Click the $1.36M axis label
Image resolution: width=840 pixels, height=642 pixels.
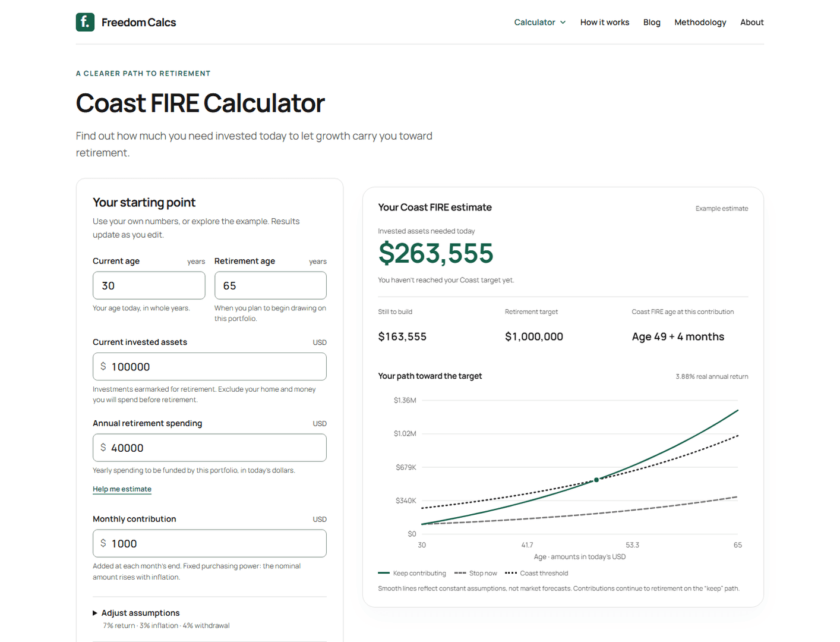click(405, 401)
